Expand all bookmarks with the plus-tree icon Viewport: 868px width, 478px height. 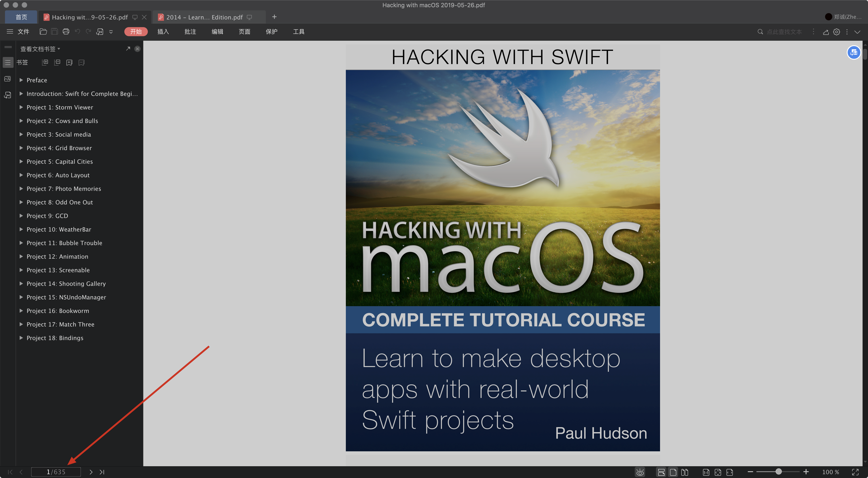(45, 63)
